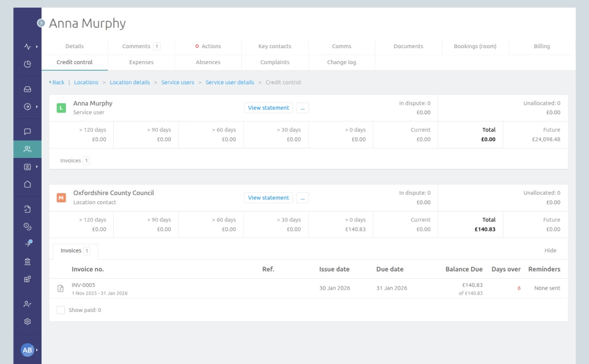
Task: Switch to the Billing tab
Action: 541,46
